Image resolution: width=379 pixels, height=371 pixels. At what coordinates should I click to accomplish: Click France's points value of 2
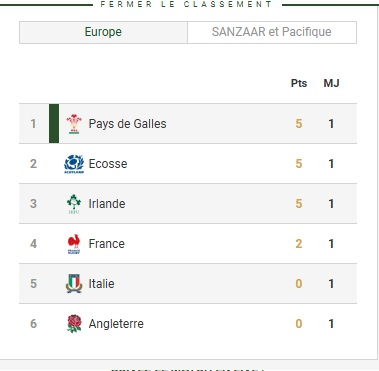(299, 244)
